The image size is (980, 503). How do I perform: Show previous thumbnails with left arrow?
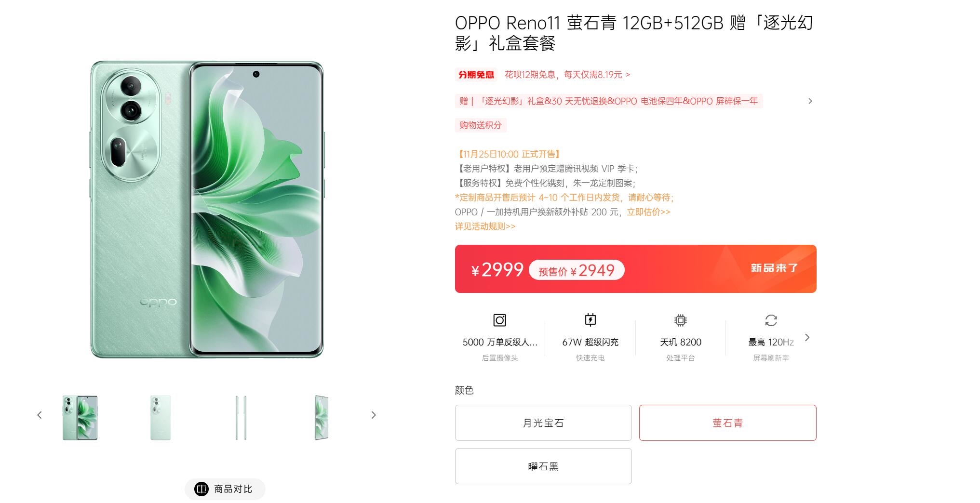coord(40,415)
